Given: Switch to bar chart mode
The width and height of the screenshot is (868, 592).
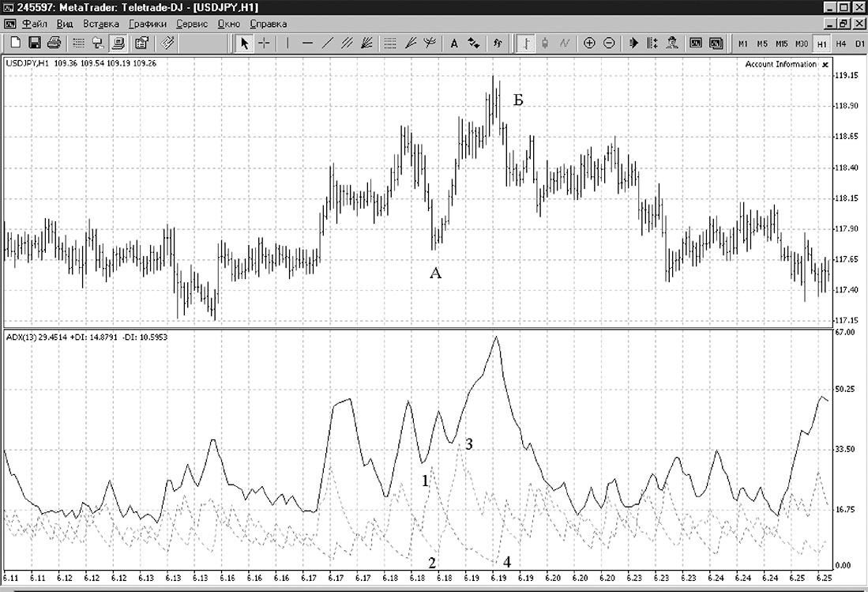Looking at the screenshot, I should 525,43.
